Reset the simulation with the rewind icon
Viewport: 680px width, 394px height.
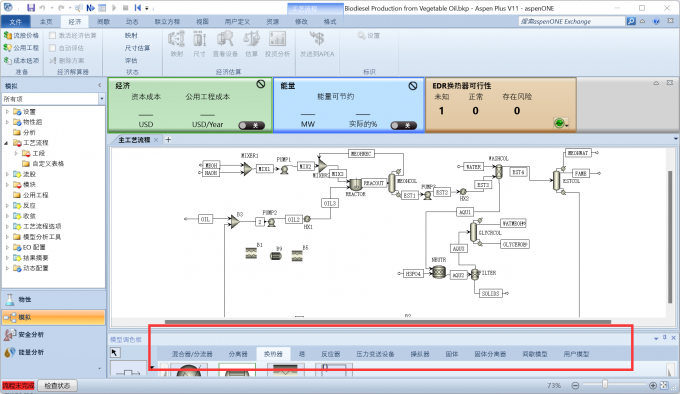point(137,8)
